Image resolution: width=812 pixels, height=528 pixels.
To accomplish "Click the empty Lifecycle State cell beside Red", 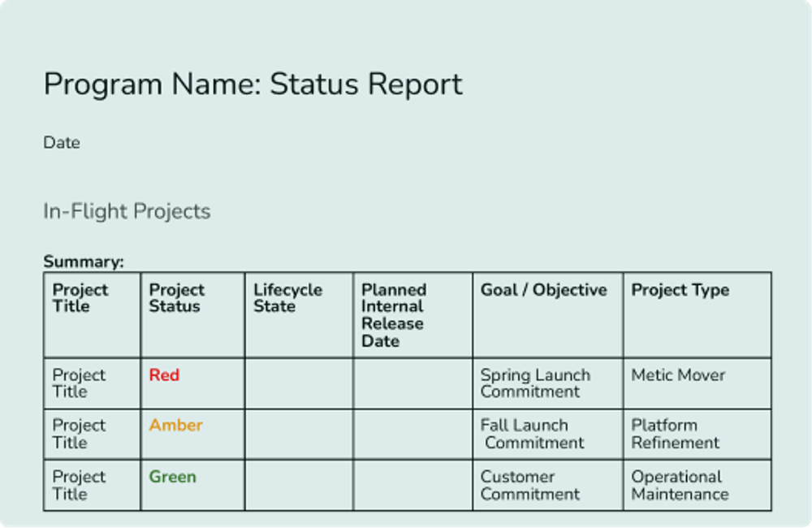I will pyautogui.click(x=298, y=383).
